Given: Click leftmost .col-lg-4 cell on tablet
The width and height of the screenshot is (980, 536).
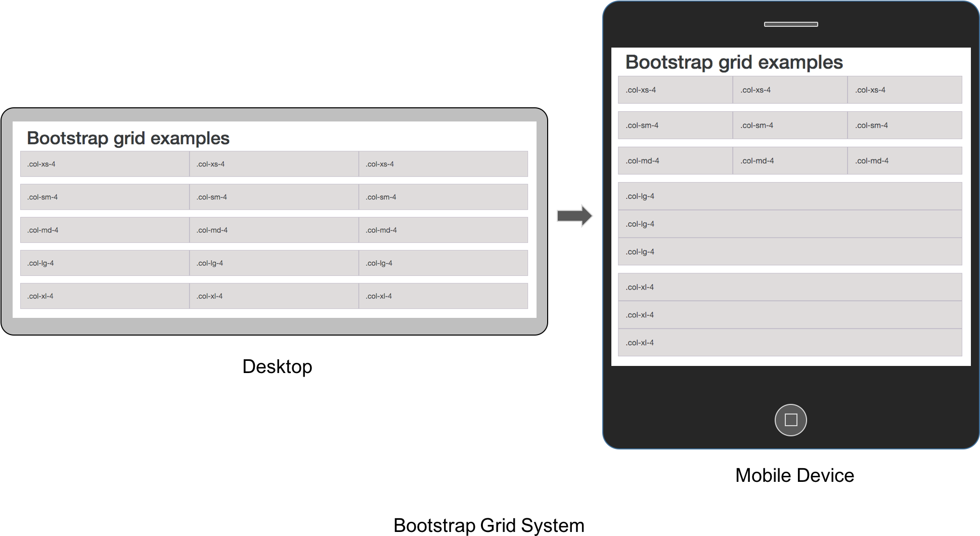Looking at the screenshot, I should [x=105, y=263].
